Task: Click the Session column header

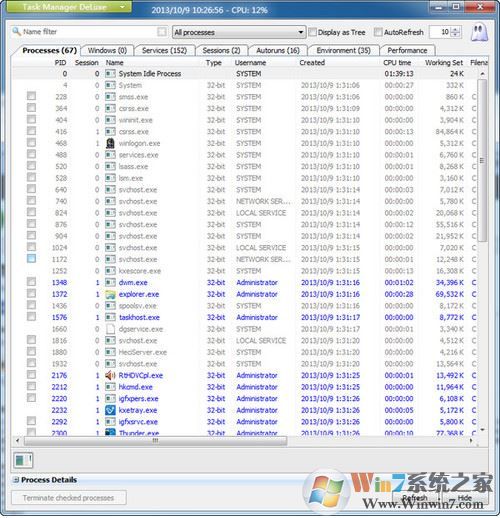Action: click(x=86, y=63)
